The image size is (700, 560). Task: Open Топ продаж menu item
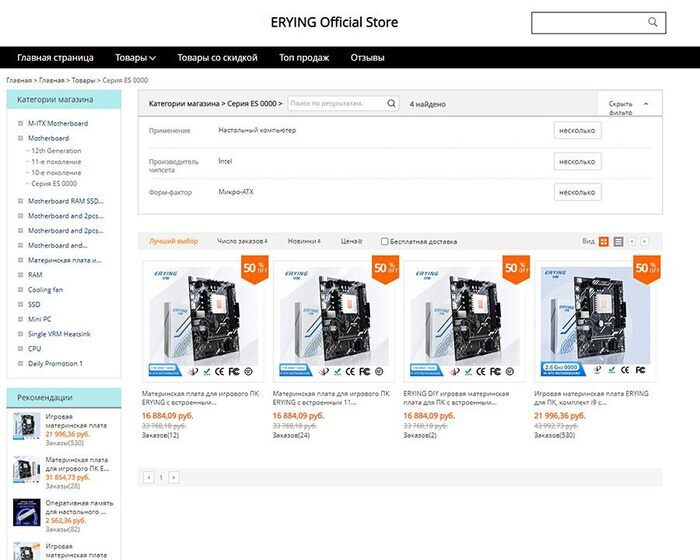tap(304, 58)
